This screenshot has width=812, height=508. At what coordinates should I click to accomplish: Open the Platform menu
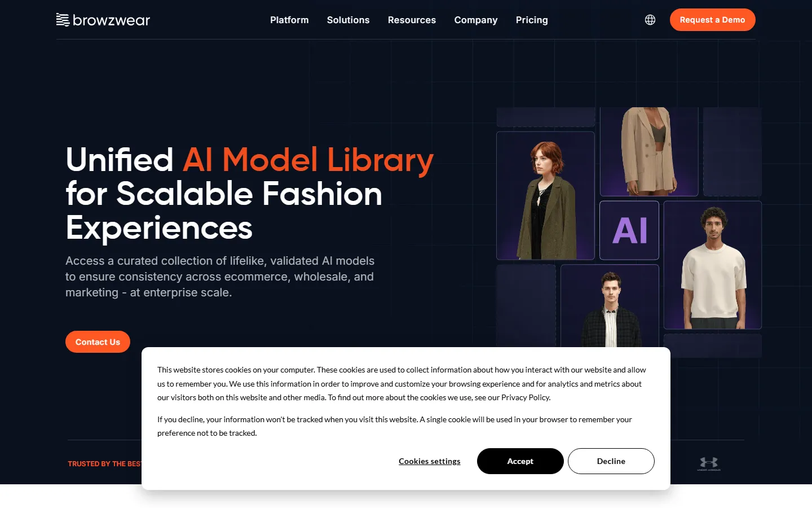tap(289, 20)
